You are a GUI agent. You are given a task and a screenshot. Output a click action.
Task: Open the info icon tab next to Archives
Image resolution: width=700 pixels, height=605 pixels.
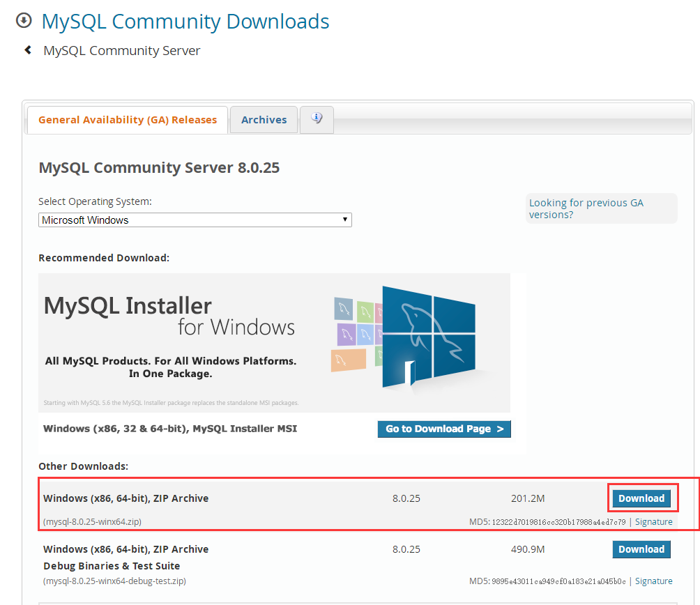317,119
